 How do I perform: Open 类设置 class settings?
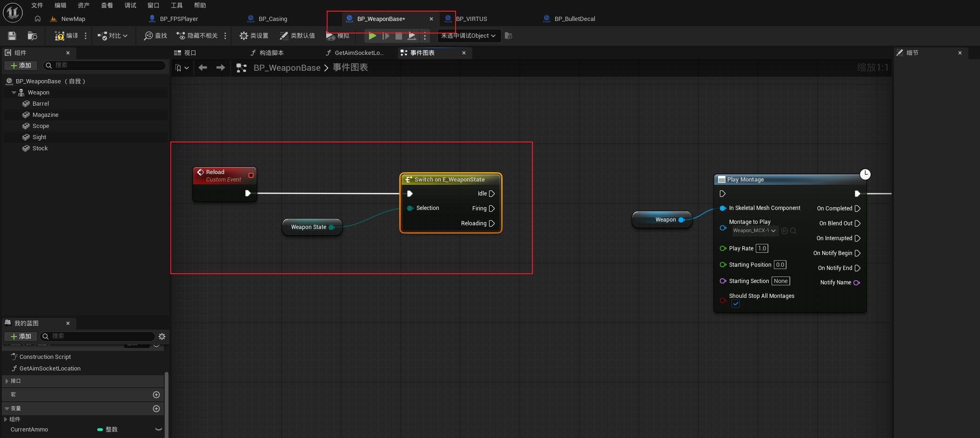[x=254, y=36]
